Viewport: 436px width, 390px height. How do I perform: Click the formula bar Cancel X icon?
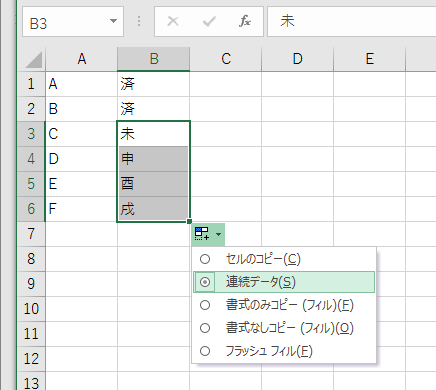coord(173,21)
